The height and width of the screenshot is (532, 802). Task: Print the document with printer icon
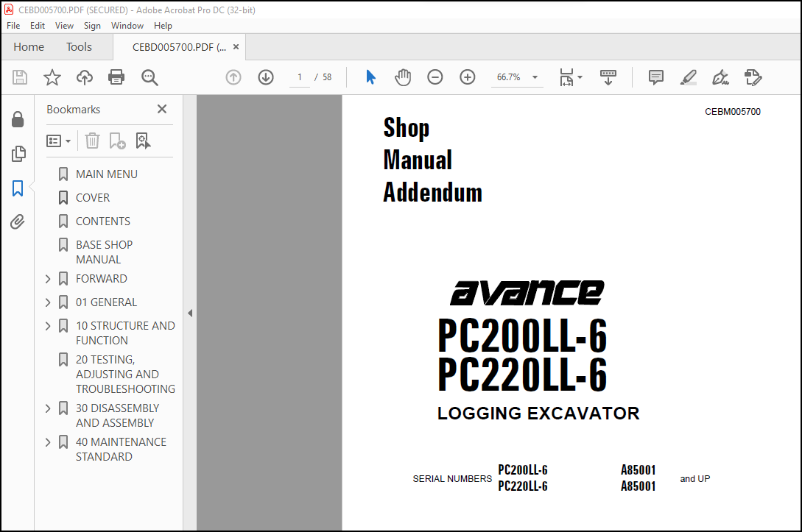116,77
